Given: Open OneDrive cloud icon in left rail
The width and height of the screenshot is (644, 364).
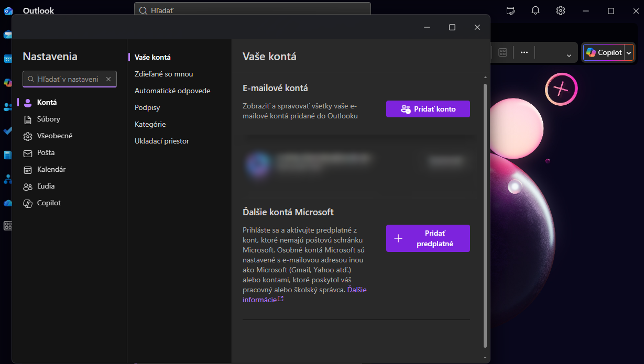Looking at the screenshot, I should pyautogui.click(x=7, y=203).
